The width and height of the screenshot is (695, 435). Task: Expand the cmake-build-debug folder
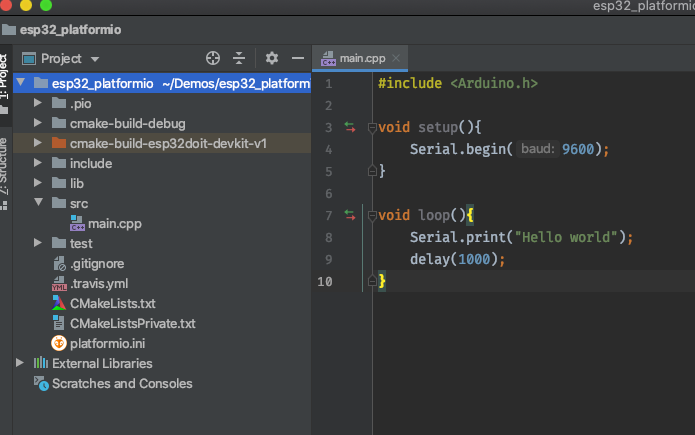coord(37,123)
